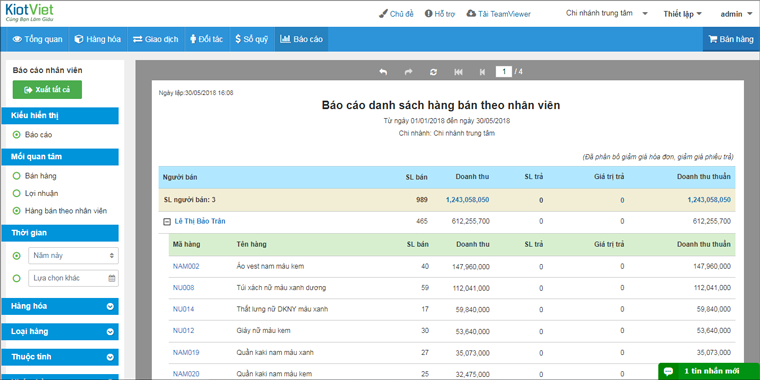The image size is (760, 380).
Task: Click report undo back arrow icon
Action: click(383, 72)
